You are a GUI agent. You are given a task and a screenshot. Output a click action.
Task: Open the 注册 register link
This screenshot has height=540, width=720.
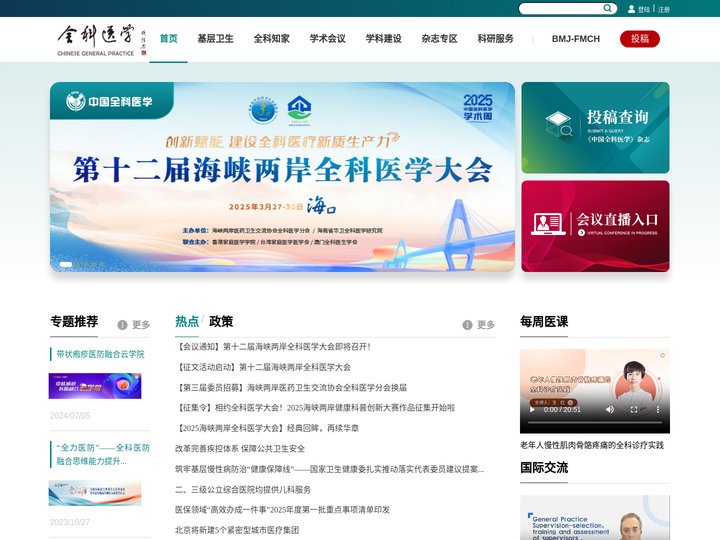coord(664,9)
